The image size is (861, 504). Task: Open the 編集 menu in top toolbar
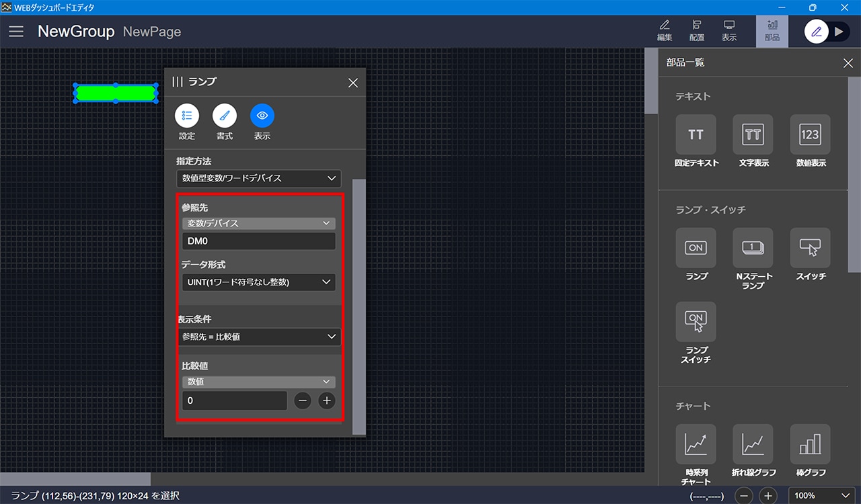tap(664, 31)
